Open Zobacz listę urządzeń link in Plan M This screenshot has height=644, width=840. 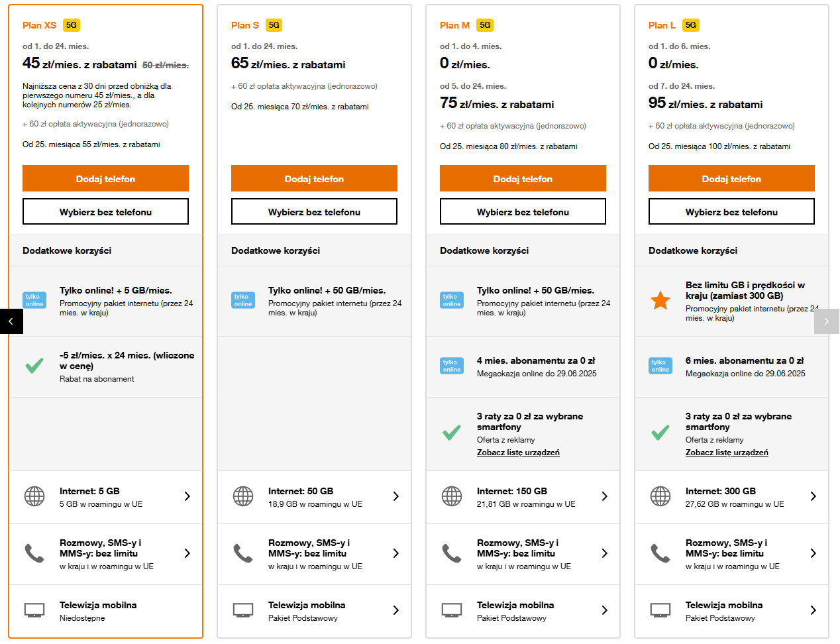pyautogui.click(x=518, y=453)
